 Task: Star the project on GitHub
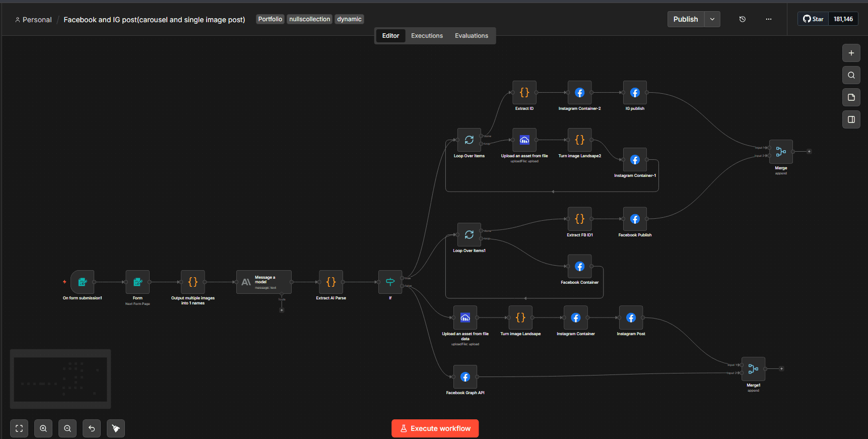tap(813, 19)
